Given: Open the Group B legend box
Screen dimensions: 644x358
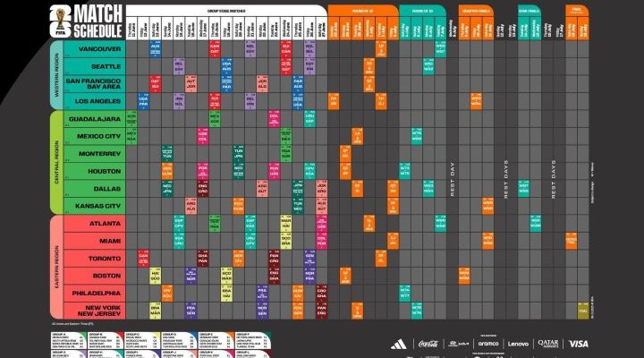Looking at the screenshot, I should [x=106, y=341].
